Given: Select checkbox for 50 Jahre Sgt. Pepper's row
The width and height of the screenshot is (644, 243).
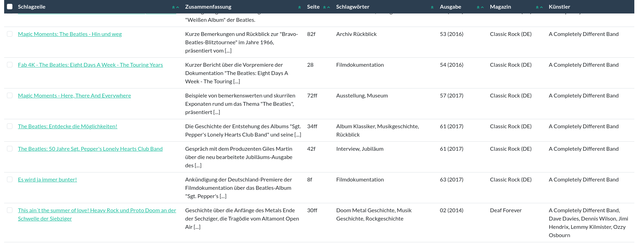Looking at the screenshot, I should [10, 149].
